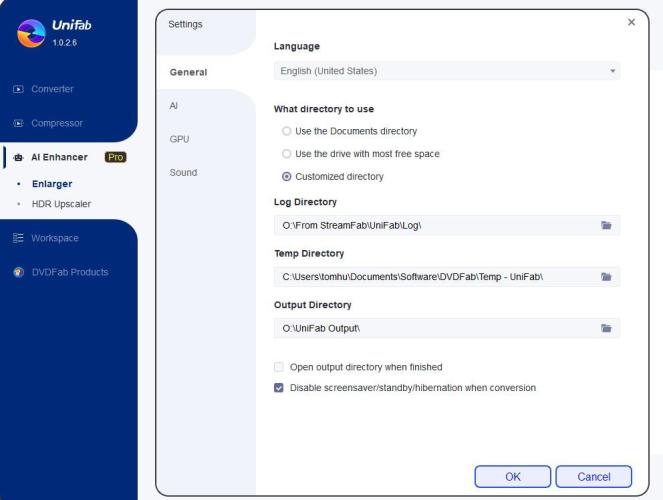Select the Customized directory radio button

287,177
